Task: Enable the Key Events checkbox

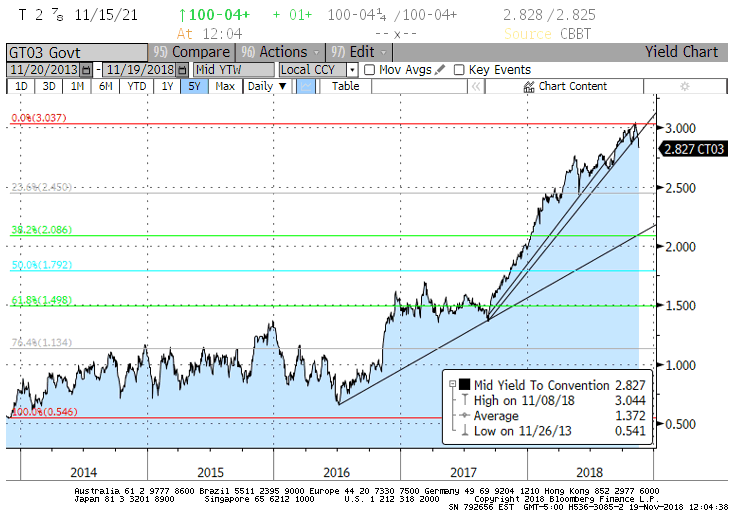Action: coord(459,70)
